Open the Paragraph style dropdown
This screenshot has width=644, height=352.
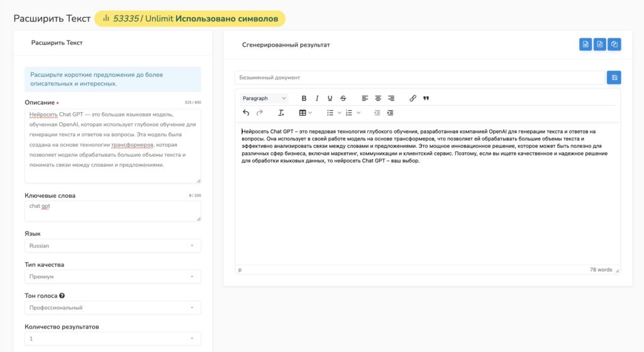pyautogui.click(x=264, y=98)
